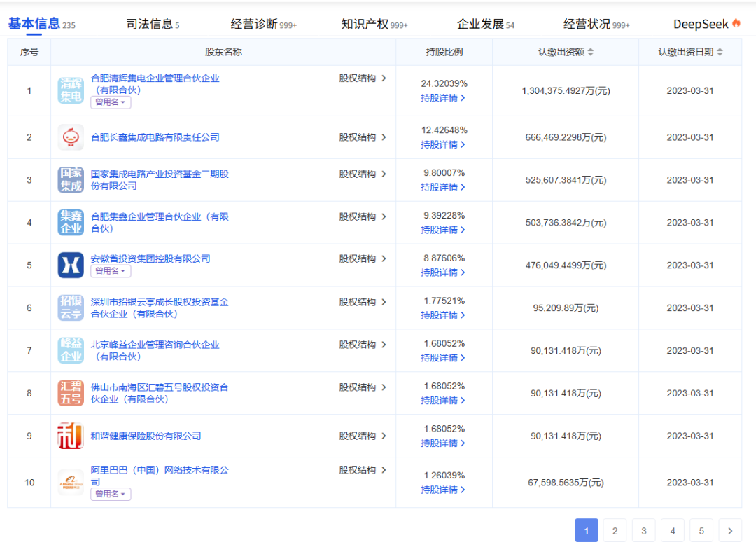The width and height of the screenshot is (756, 552).
Task: Sort by 认缴出资额 column arrows
Action: pos(591,52)
